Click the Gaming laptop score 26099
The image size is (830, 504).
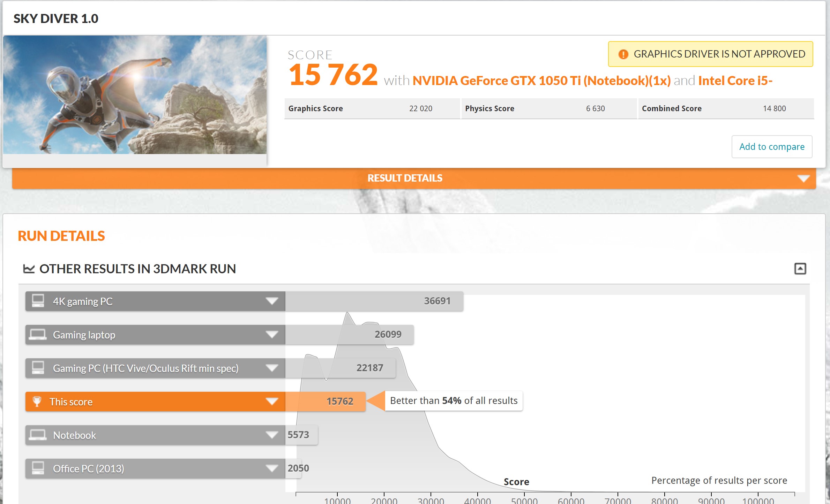tap(388, 334)
